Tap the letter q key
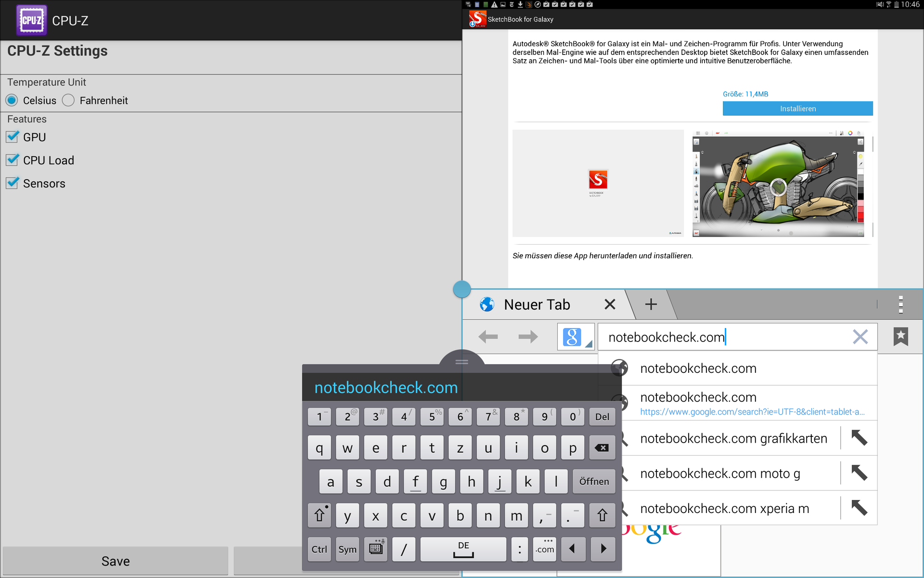Viewport: 924px width, 578px height. (x=319, y=448)
